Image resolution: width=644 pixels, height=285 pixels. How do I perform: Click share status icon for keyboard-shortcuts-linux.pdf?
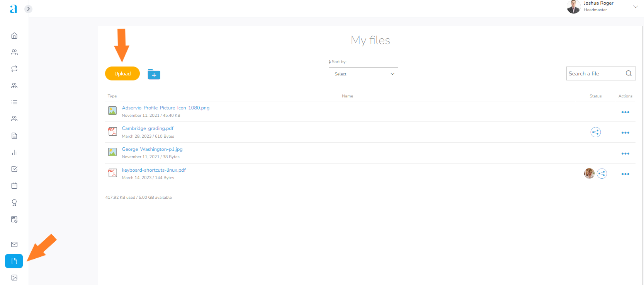[602, 174]
